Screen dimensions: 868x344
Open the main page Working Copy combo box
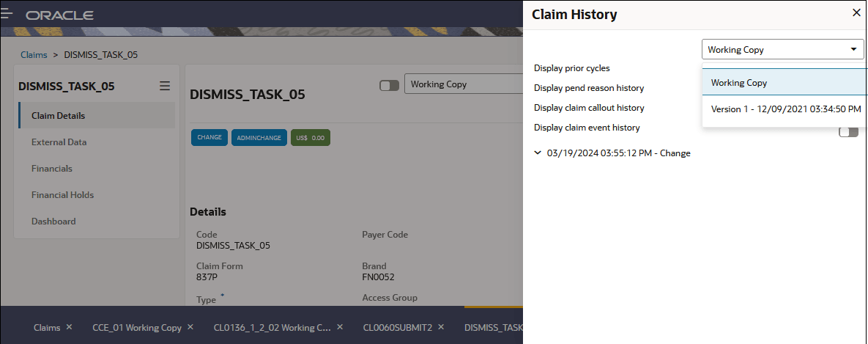[x=464, y=84]
